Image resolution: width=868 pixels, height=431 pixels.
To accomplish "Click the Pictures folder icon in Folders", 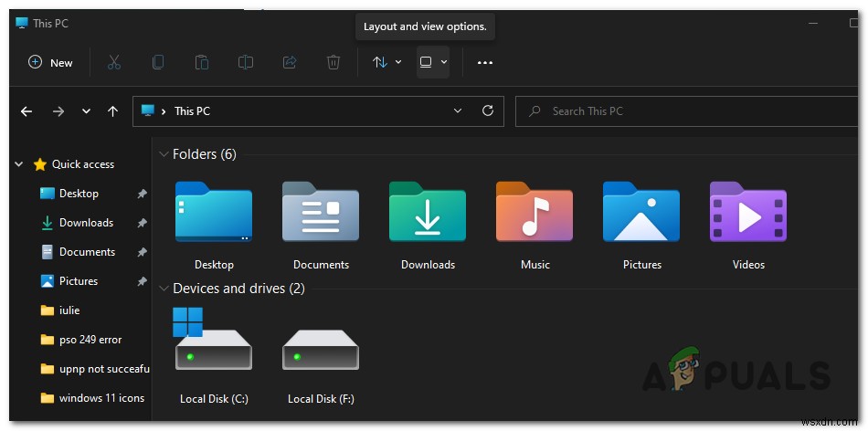I will tap(641, 212).
